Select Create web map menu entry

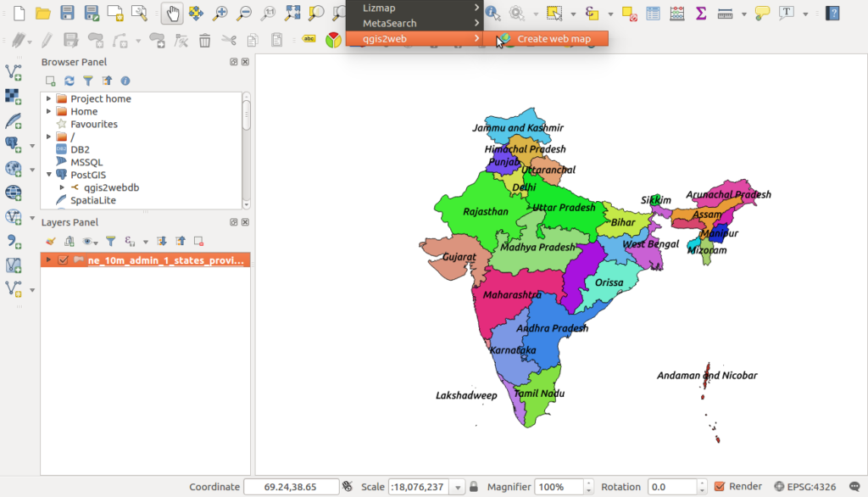[555, 38]
